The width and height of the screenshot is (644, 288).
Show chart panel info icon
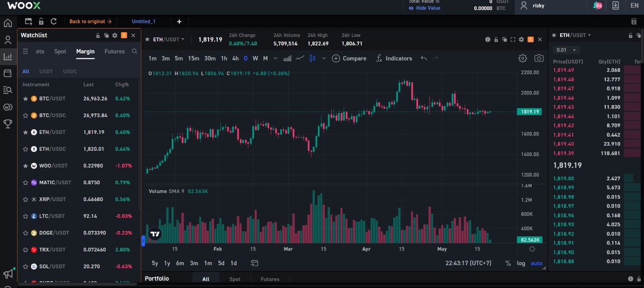[x=488, y=40]
